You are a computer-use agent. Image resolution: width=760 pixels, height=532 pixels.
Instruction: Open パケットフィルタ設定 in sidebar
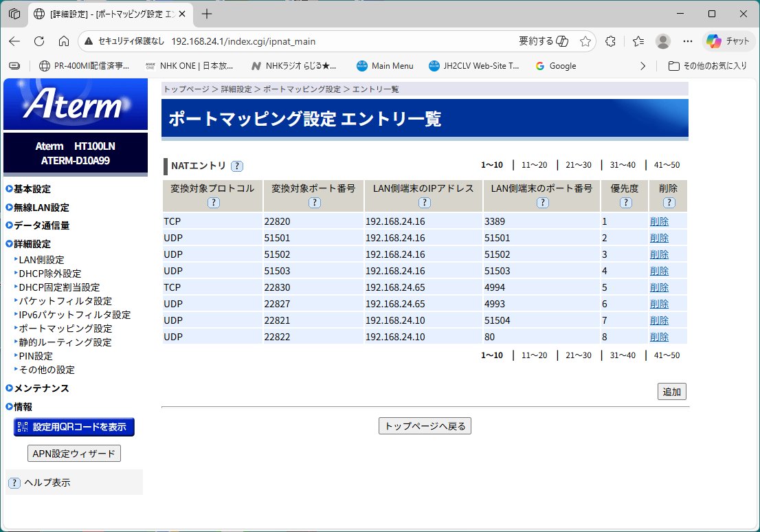click(65, 301)
